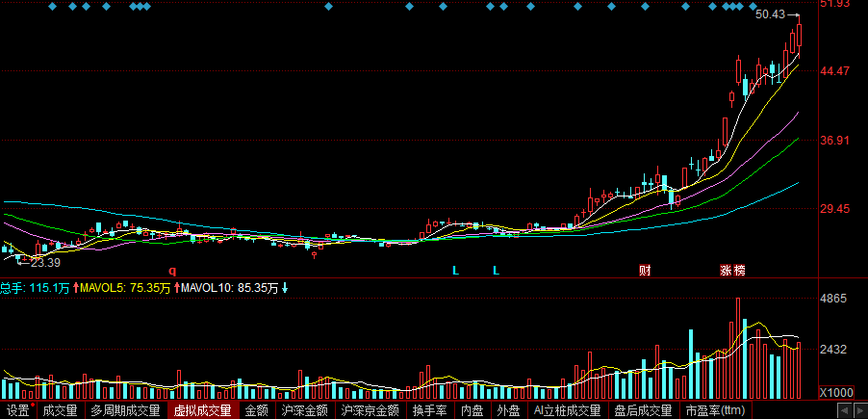868x419 pixels.
Task: Open the red '财' financial report marker
Action: pyautogui.click(x=646, y=272)
